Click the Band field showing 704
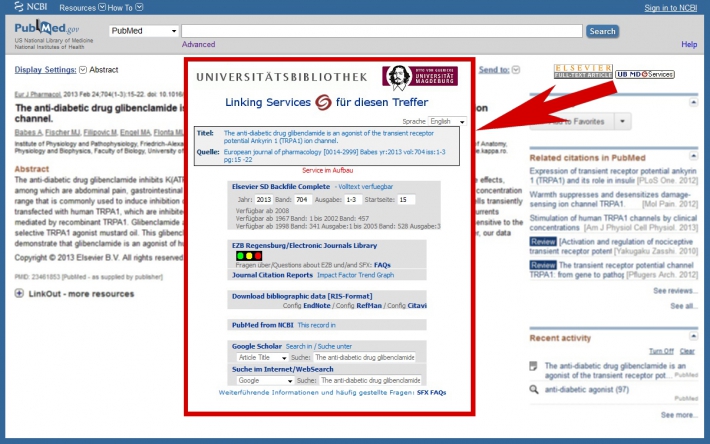Image resolution: width=710 pixels, height=444 pixels. pyautogui.click(x=302, y=200)
